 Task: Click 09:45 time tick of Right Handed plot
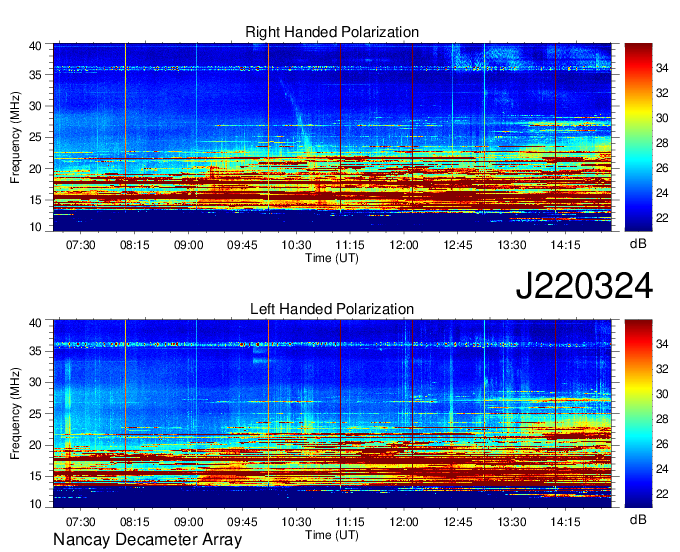[x=242, y=245]
